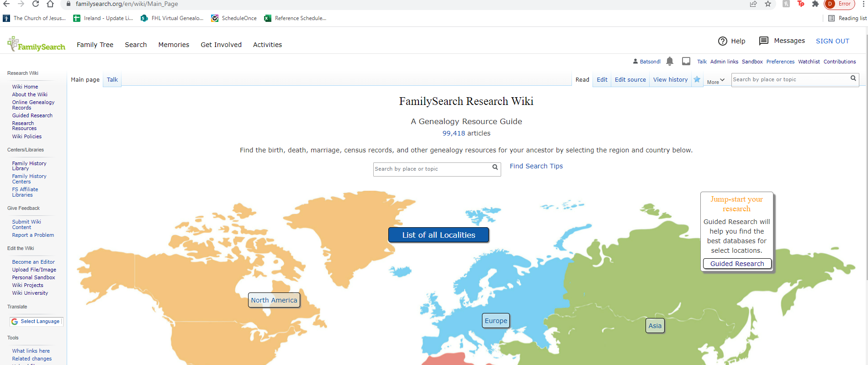
Task: Open the View history tab
Action: (x=670, y=79)
